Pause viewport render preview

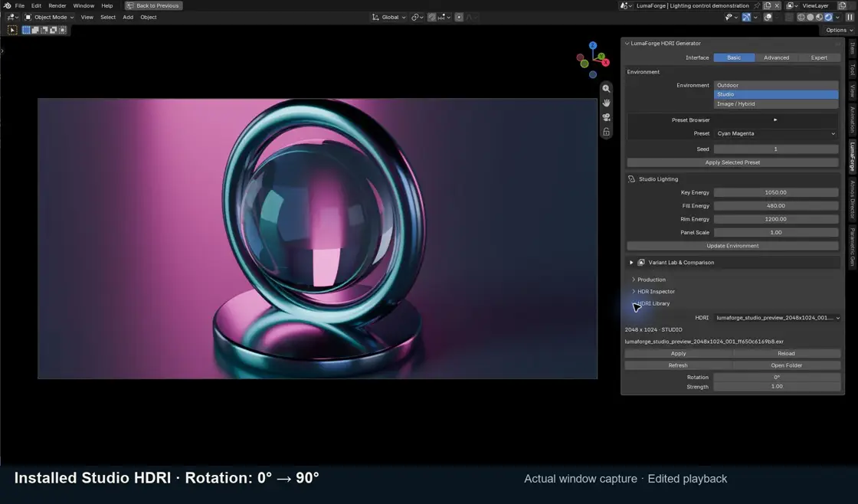pos(850,17)
